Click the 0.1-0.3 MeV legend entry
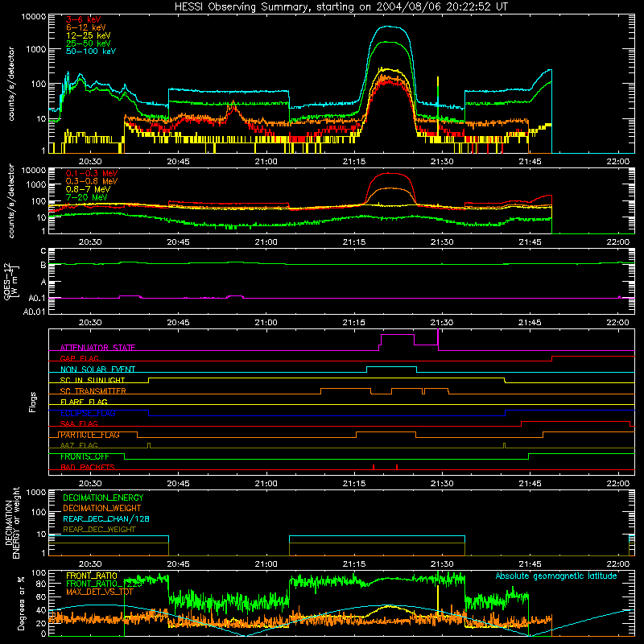This screenshot has height=644, width=644. [92, 173]
